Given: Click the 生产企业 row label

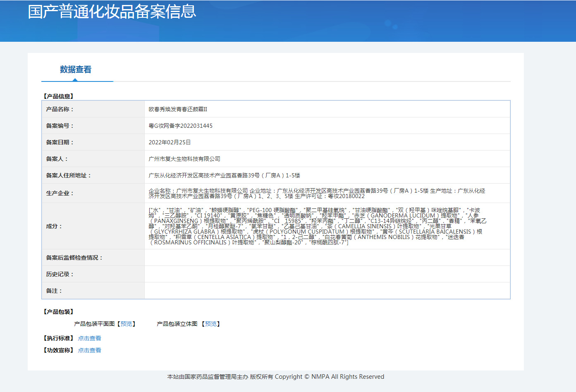Looking at the screenshot, I should pos(60,193).
